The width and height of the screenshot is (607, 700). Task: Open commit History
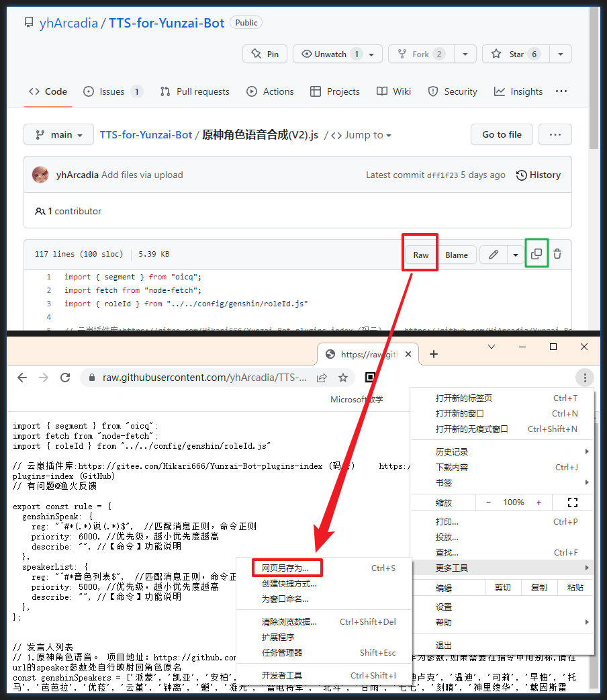pyautogui.click(x=539, y=175)
